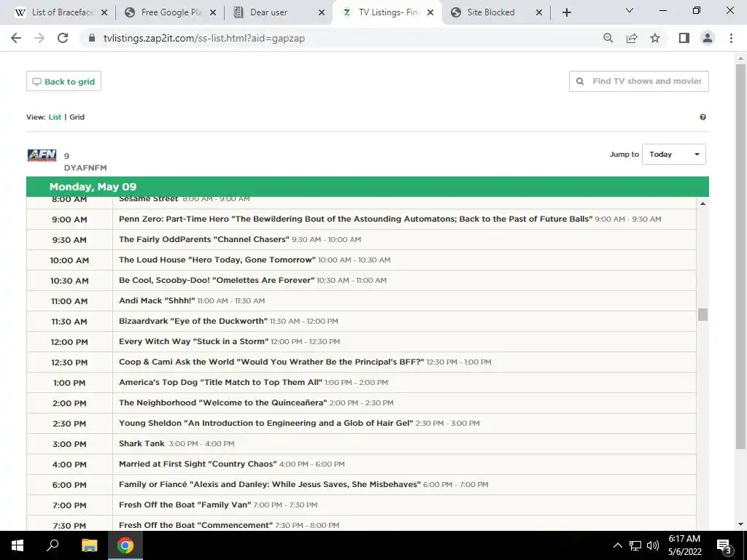
Task: Open File Explorer from taskbar
Action: [89, 545]
